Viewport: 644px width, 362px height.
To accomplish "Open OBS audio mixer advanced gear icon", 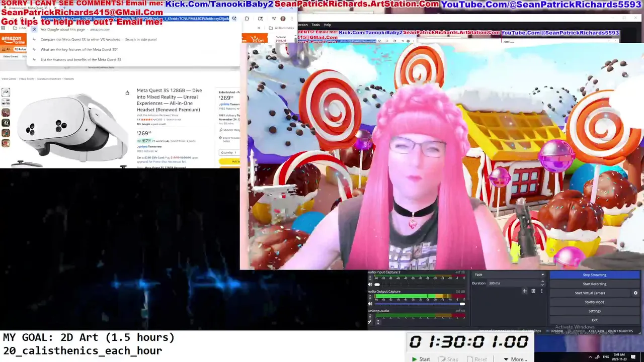I will [370, 322].
